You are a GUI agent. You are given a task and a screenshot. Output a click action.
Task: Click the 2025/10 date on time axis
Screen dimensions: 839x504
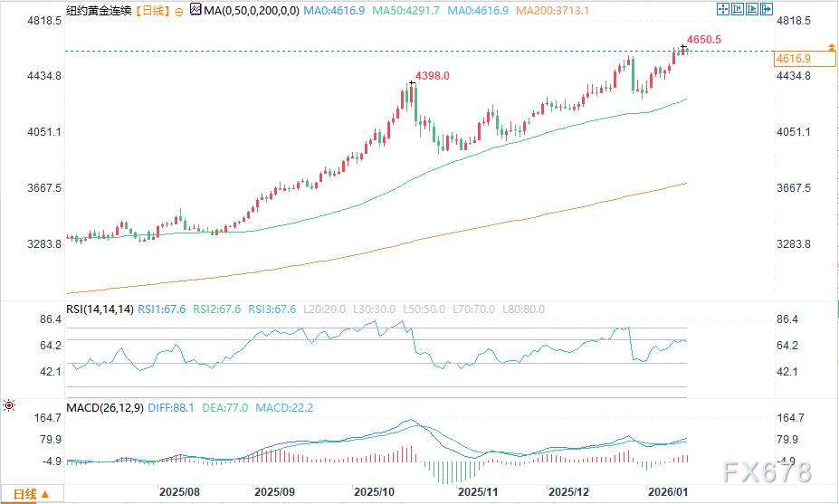[372, 492]
